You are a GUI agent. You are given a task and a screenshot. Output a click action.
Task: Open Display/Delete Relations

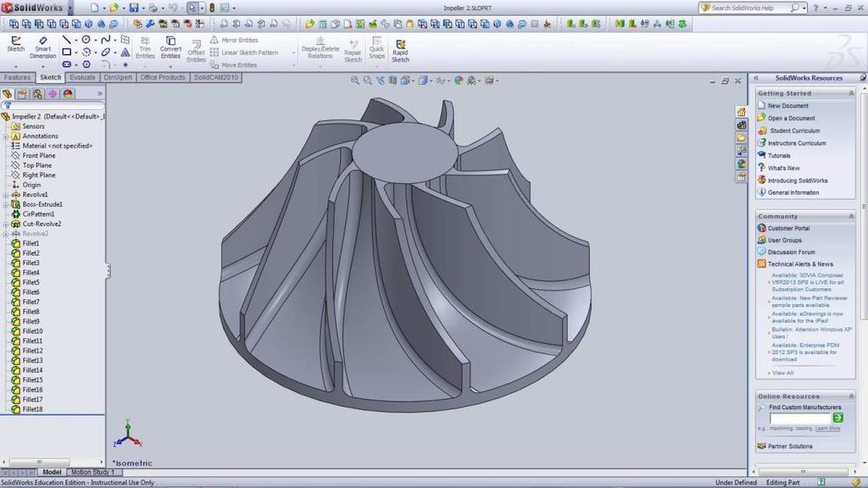pos(320,48)
